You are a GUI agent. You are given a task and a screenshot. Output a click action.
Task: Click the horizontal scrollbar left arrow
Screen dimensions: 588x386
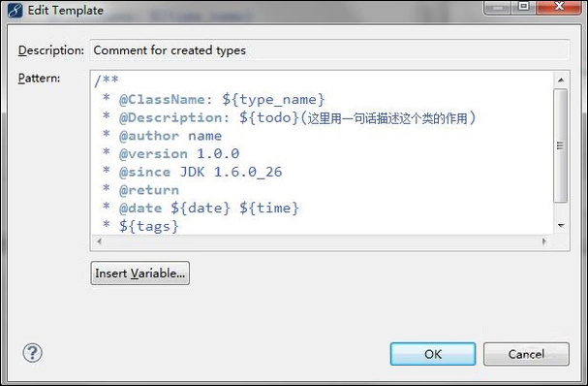click(99, 241)
